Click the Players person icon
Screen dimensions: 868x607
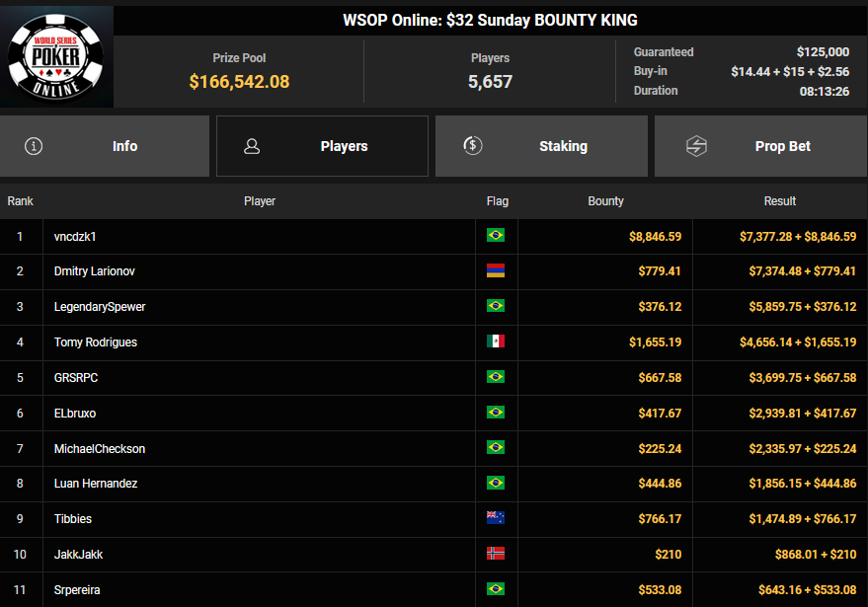[x=252, y=146]
